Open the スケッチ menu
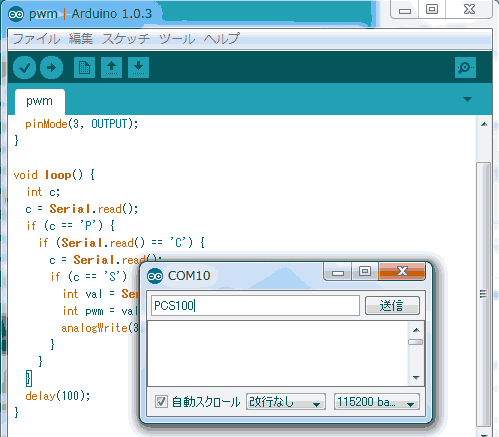Screen dimensions: 499x437 pos(126,39)
